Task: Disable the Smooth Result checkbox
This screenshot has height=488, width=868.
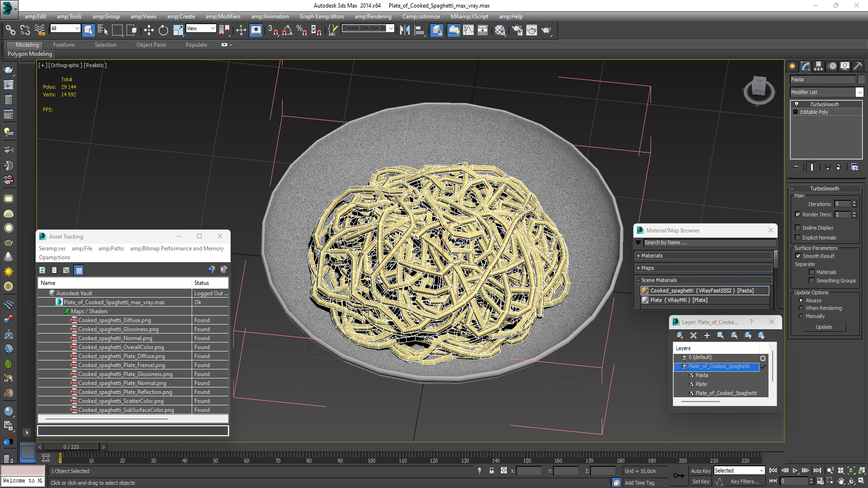Action: 798,256
